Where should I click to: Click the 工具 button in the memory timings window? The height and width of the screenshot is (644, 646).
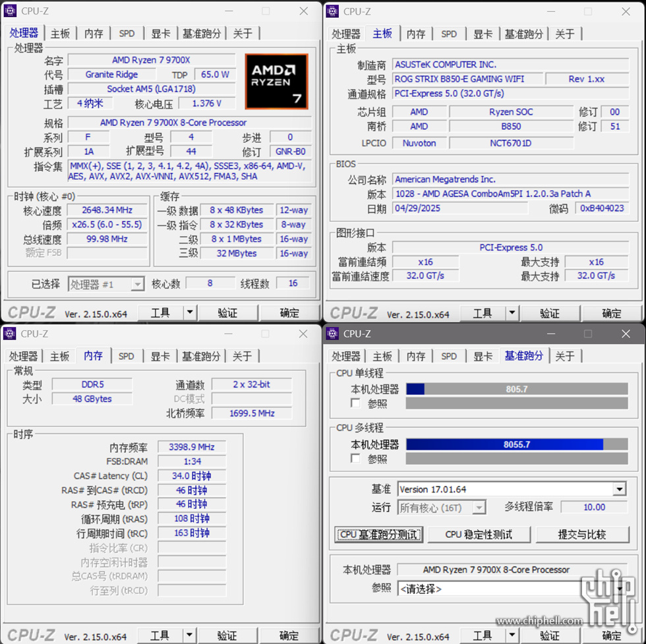(x=160, y=635)
